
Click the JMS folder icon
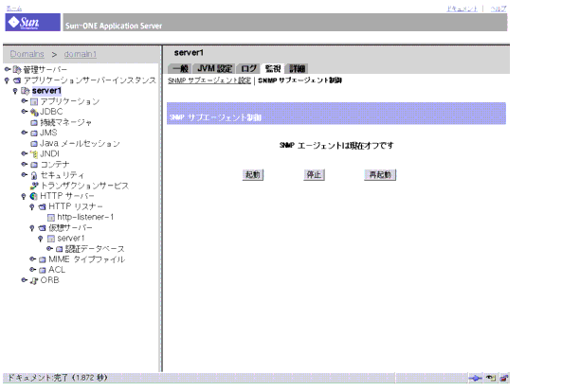[34, 133]
